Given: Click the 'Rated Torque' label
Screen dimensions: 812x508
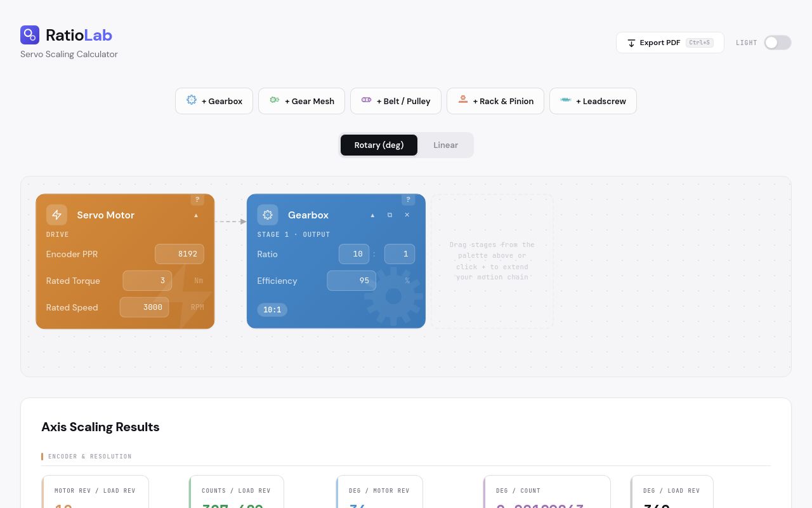Looking at the screenshot, I should coord(73,281).
